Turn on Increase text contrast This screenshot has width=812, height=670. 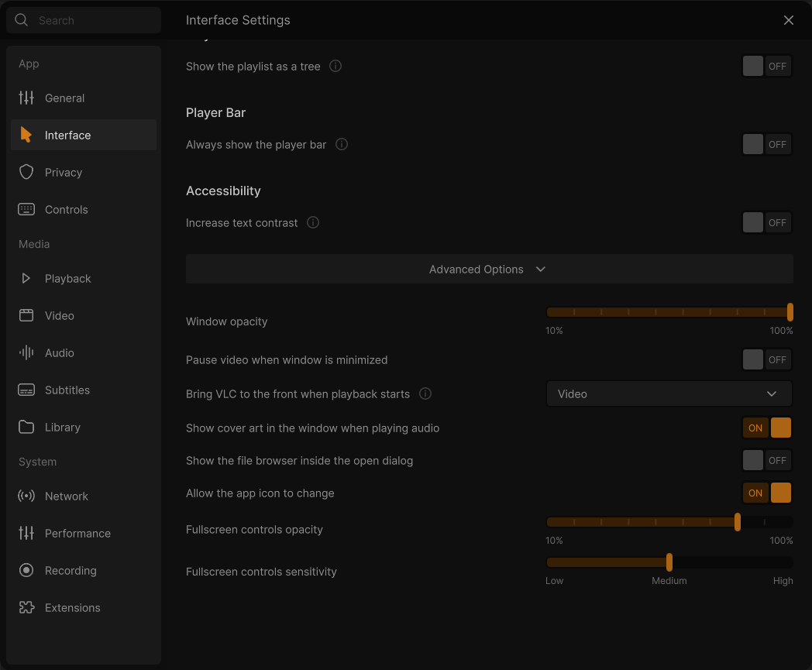click(x=767, y=222)
